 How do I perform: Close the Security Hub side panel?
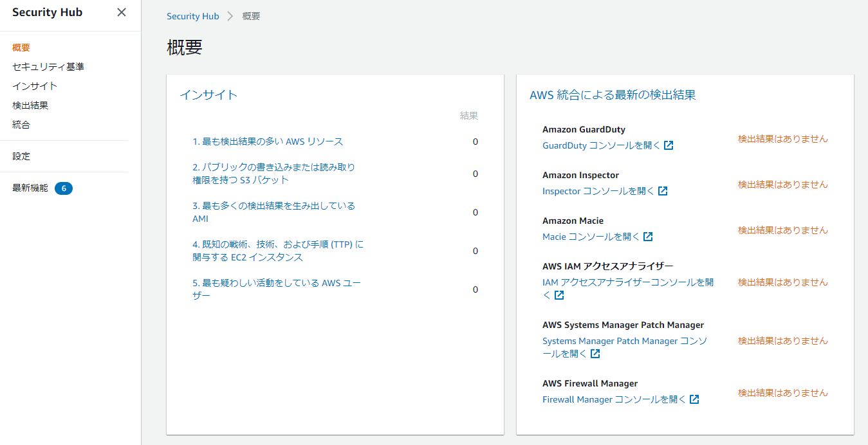point(122,12)
